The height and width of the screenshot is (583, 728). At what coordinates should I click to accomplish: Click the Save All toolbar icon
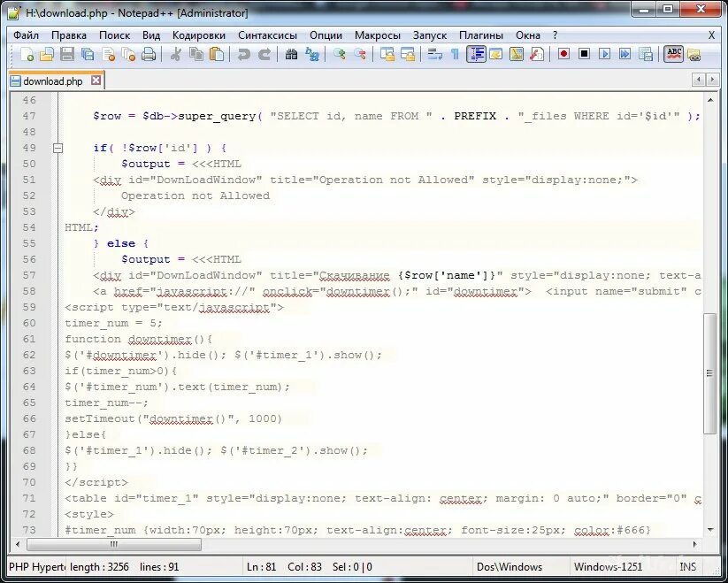pyautogui.click(x=88, y=55)
